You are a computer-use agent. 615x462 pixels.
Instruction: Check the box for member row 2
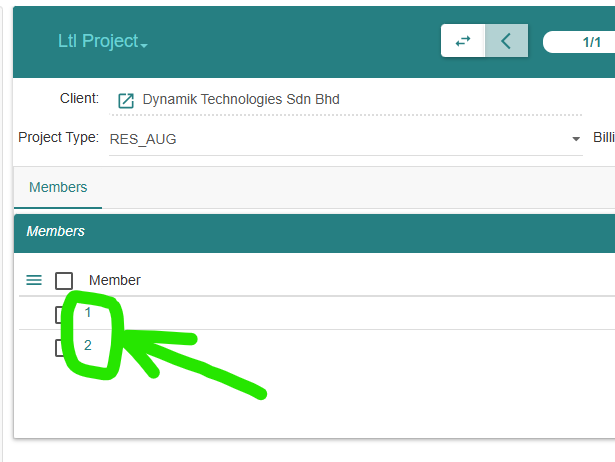pos(59,348)
